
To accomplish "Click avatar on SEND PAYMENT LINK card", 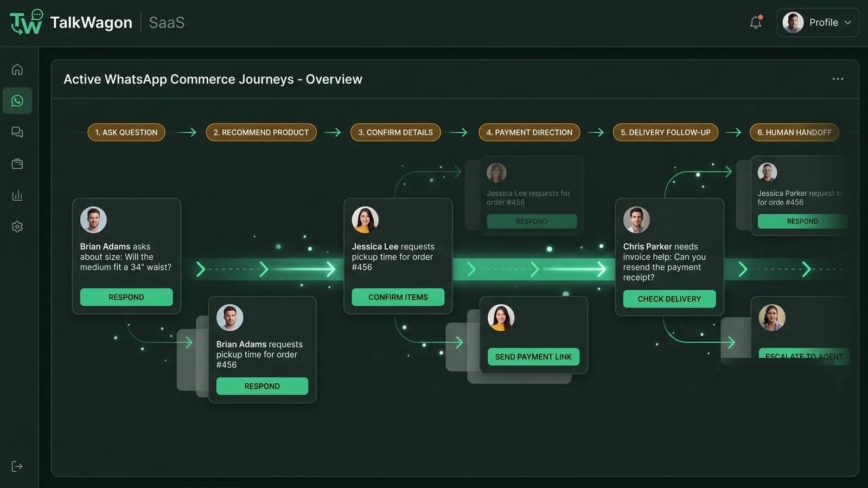I will click(501, 317).
